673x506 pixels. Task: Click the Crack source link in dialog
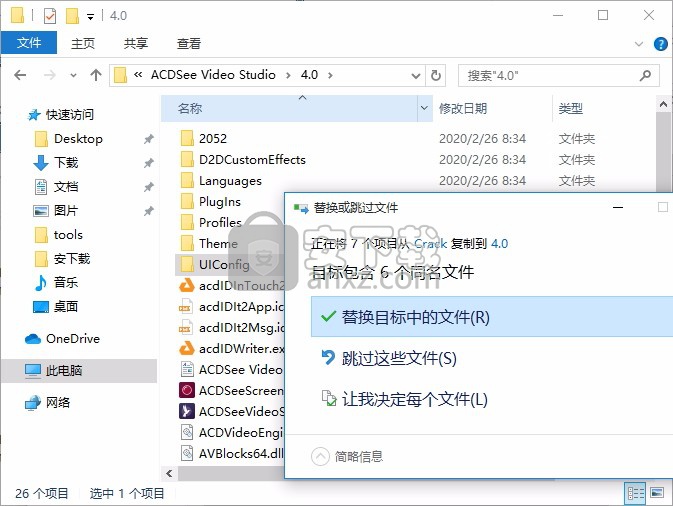tap(430, 244)
